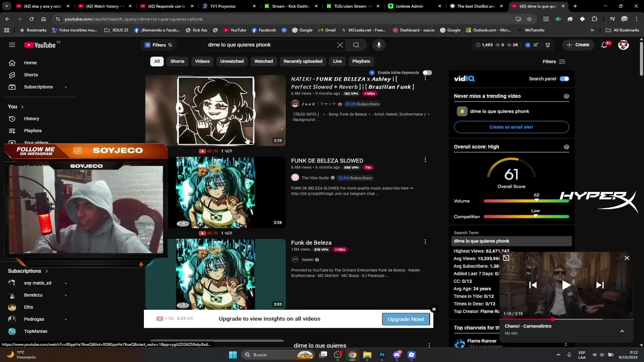
Task: Open Chrome extensions puzzle icon
Action: coord(595,19)
